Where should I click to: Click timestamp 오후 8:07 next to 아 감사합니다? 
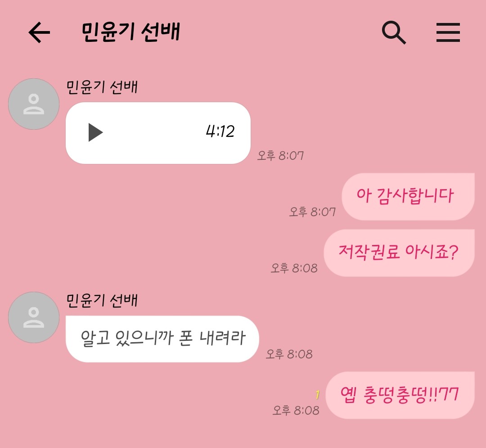312,212
